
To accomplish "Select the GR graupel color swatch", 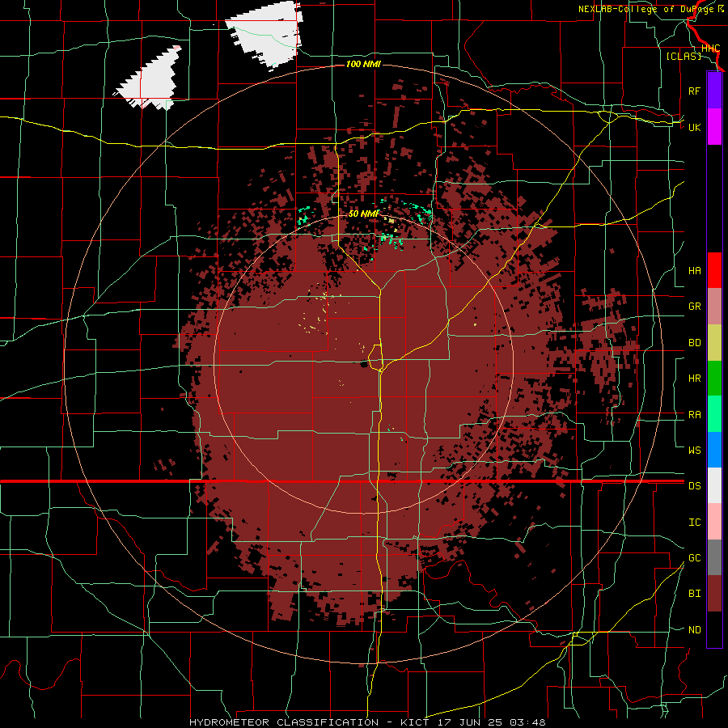I will click(714, 307).
